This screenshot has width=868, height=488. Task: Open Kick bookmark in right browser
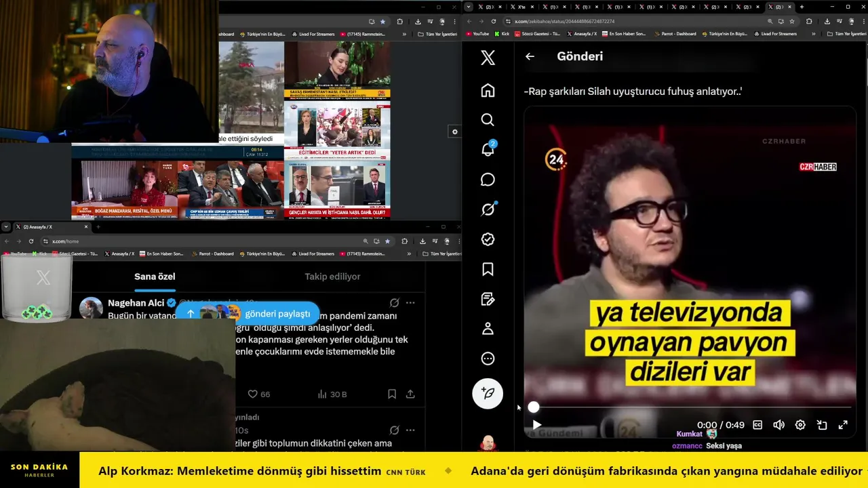point(502,33)
